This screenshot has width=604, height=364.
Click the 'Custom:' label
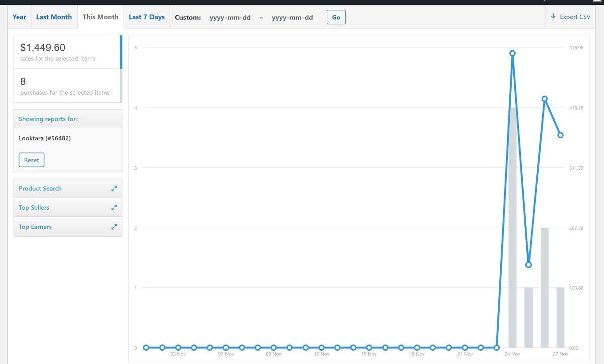[x=188, y=17]
